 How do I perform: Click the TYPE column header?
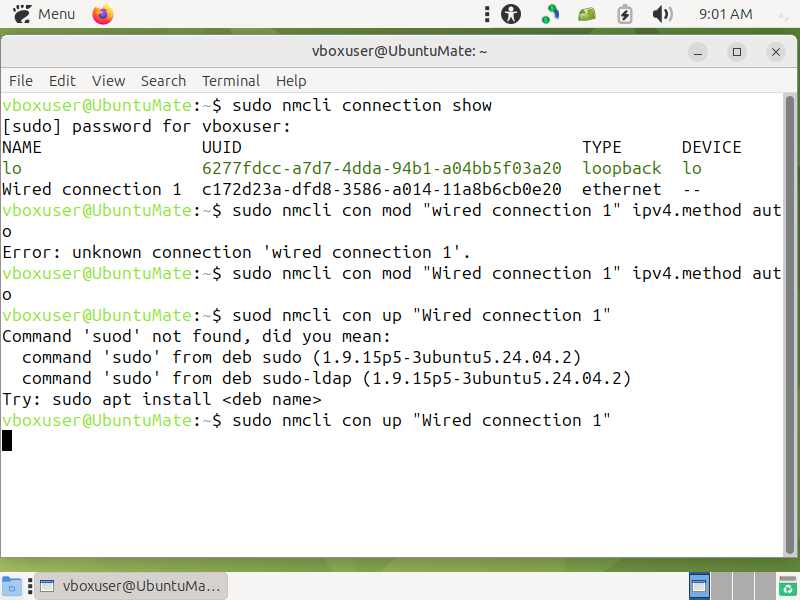click(602, 147)
